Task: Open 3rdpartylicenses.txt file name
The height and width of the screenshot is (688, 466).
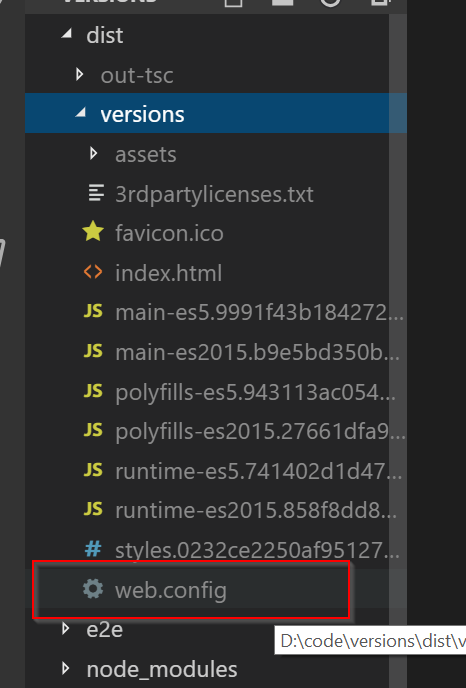Action: [214, 194]
